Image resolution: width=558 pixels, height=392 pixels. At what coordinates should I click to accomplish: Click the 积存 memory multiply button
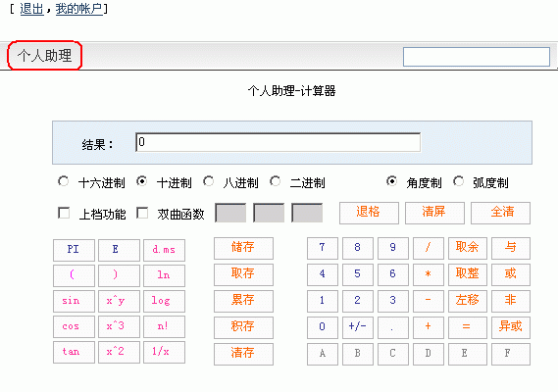pyautogui.click(x=244, y=327)
